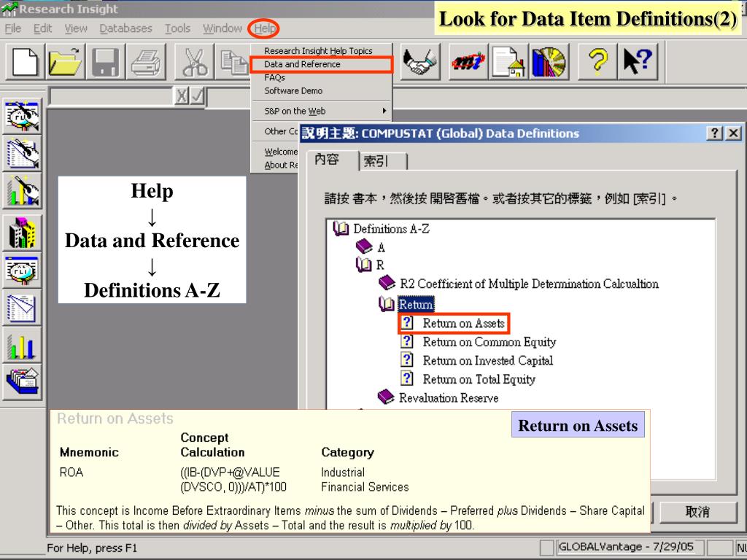
Task: Click the handshake toolbar icon
Action: 420,62
